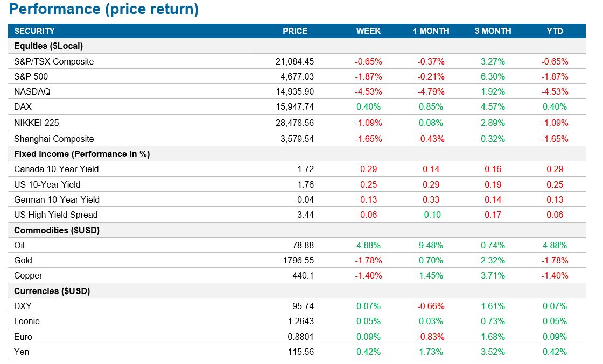Select the US High Yield Spread value 3.44
The width and height of the screenshot is (603, 364).
306,215
